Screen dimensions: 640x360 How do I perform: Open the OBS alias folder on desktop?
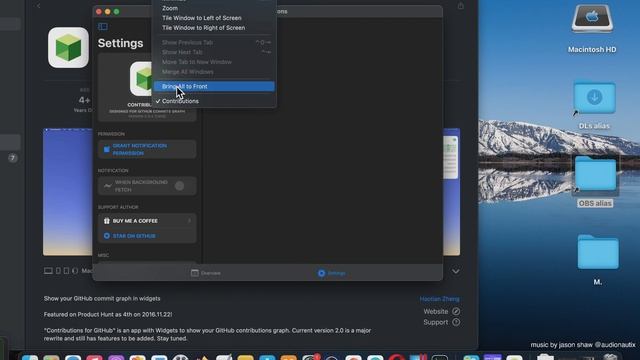pyautogui.click(x=595, y=174)
